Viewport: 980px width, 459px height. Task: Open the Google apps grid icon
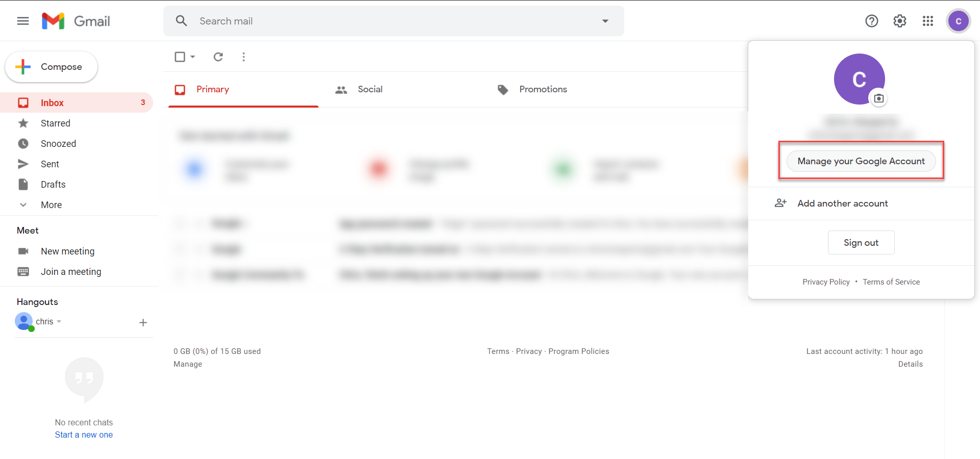pos(928,21)
